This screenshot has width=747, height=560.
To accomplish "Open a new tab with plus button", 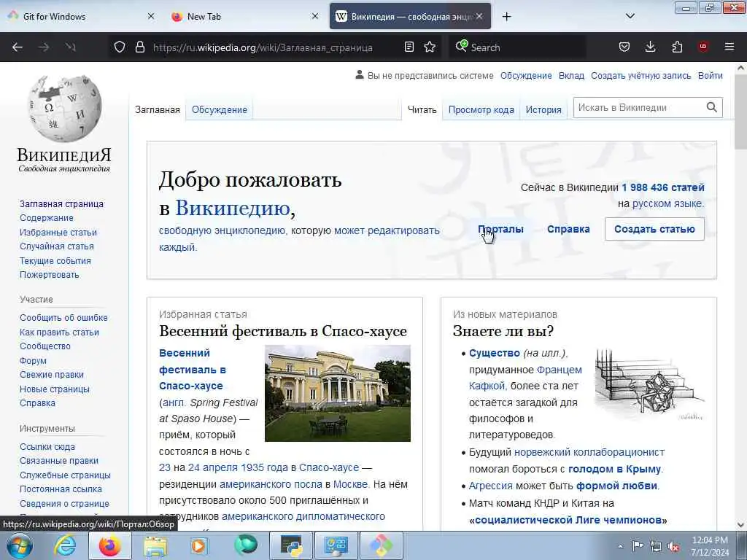I will (x=506, y=17).
